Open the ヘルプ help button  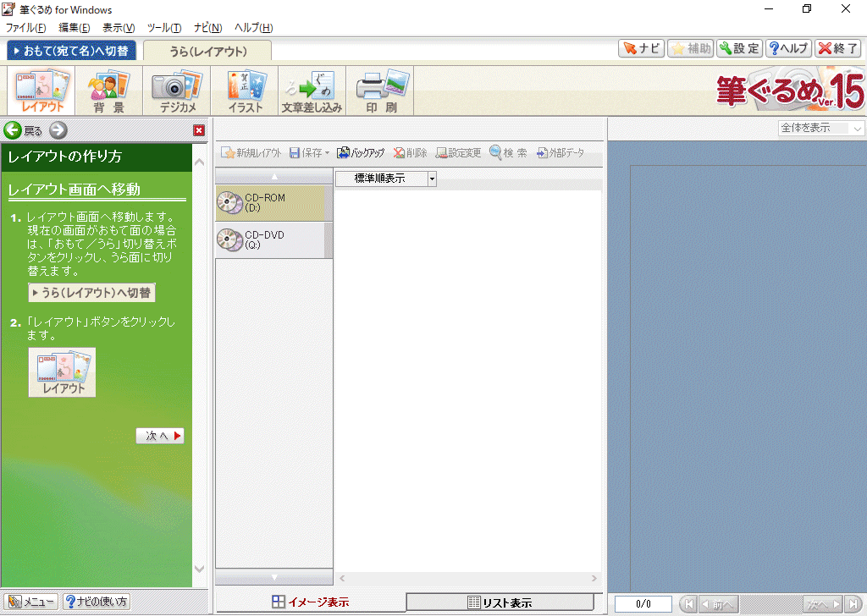789,48
